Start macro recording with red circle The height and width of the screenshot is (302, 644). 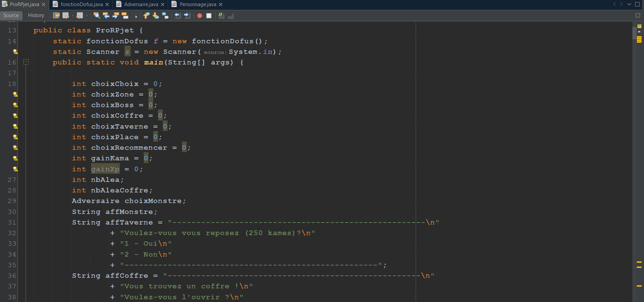click(x=200, y=16)
